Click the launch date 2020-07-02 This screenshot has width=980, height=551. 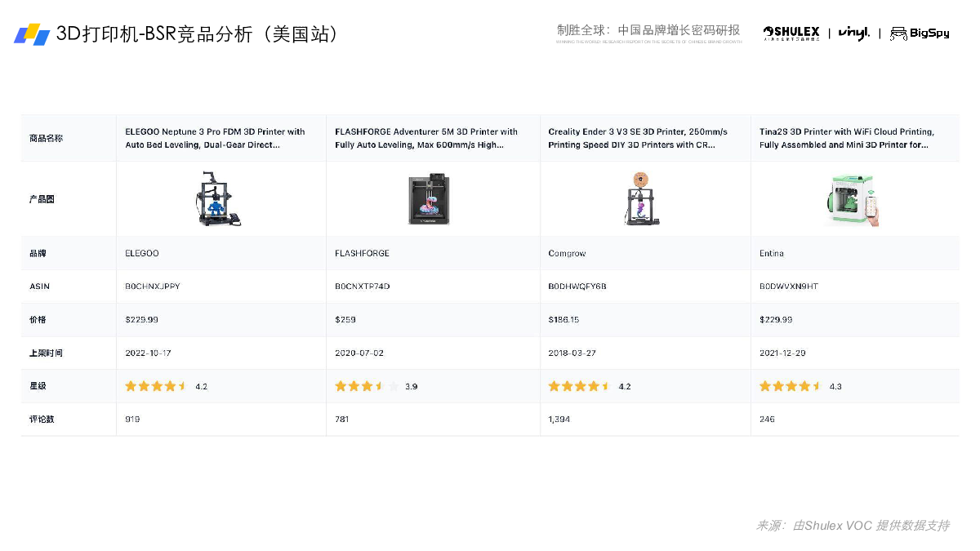coord(359,353)
